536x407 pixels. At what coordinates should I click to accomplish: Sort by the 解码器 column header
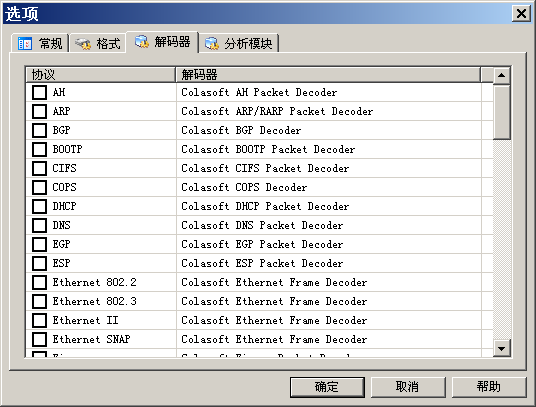pyautogui.click(x=328, y=74)
